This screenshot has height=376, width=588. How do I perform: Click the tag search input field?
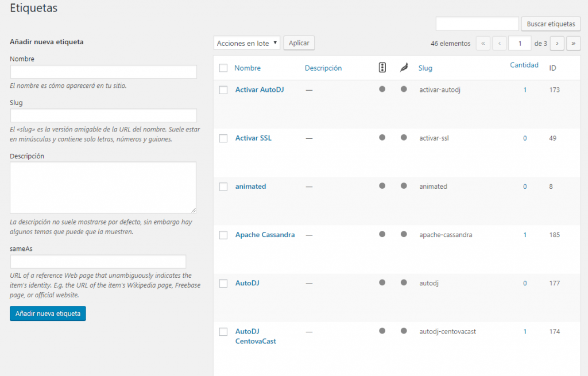click(477, 24)
